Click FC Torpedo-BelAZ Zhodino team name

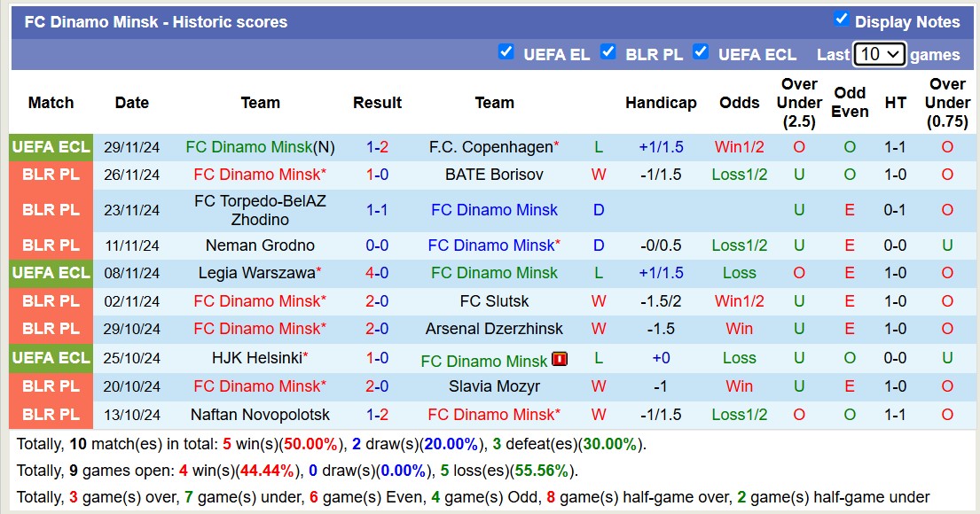[260, 210]
